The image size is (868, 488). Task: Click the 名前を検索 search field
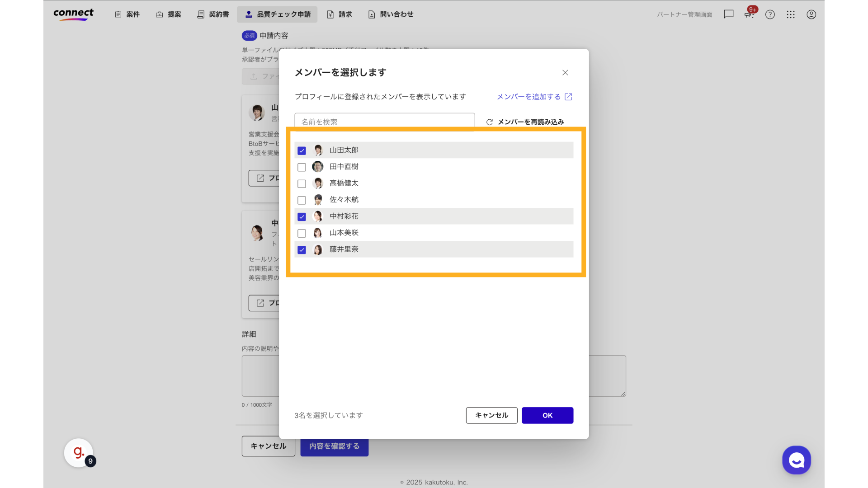tap(384, 121)
